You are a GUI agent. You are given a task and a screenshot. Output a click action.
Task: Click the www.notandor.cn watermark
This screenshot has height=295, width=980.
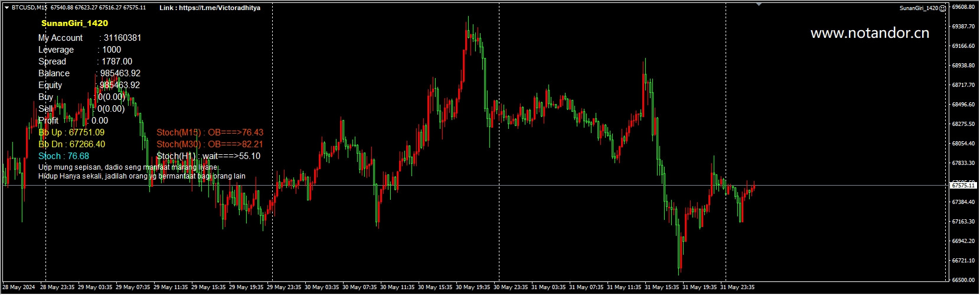(870, 33)
